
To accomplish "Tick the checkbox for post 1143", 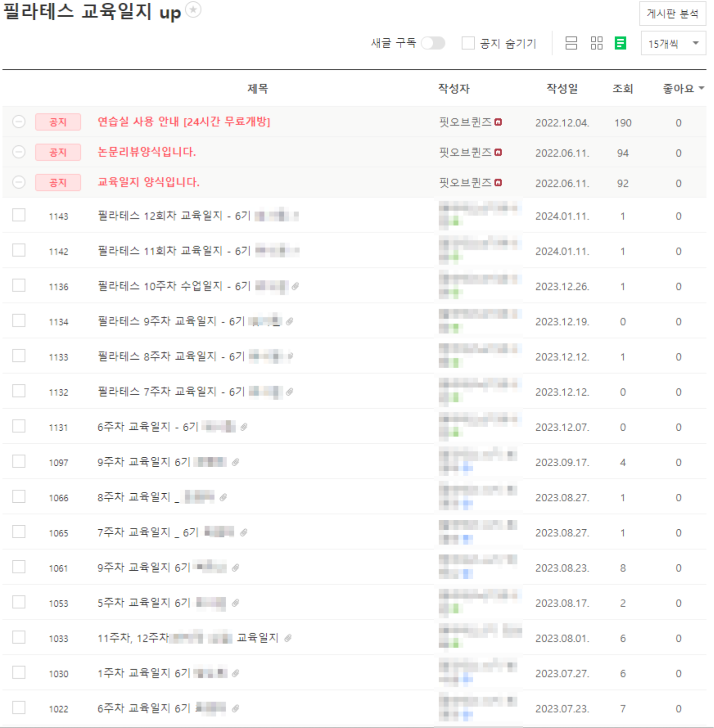I will click(19, 215).
